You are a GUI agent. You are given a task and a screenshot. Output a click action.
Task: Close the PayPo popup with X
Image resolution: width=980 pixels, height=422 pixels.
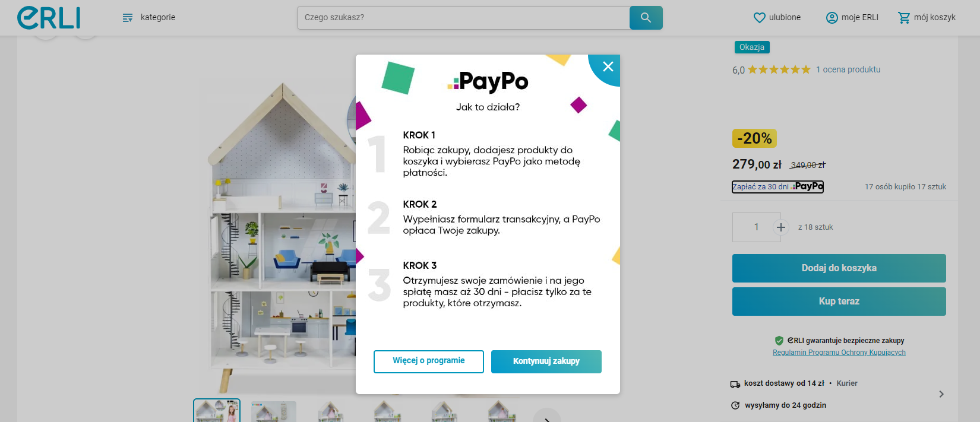point(608,66)
